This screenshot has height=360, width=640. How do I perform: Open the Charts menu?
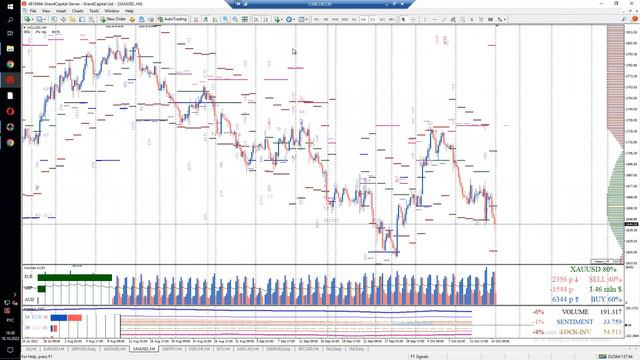[78, 11]
